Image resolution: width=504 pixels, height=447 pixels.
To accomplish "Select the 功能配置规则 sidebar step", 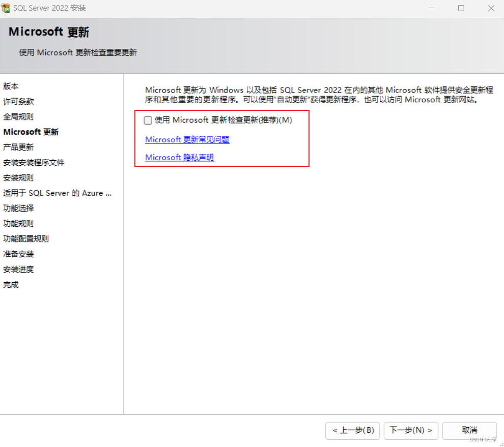I will pyautogui.click(x=26, y=239).
